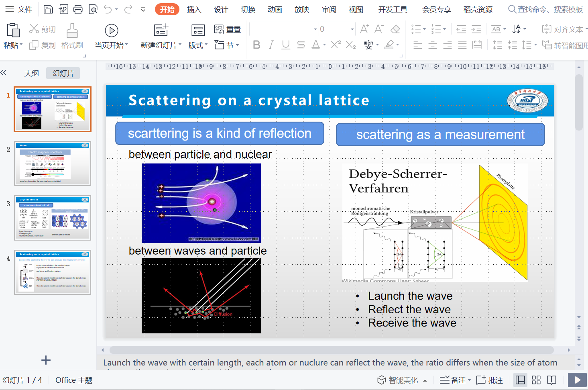Viewport: 588px width, 390px height.
Task: Increase paragraph indent
Action: (476, 29)
